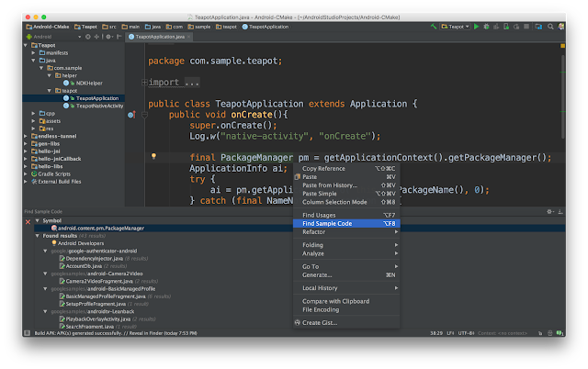Image resolution: width=588 pixels, height=369 pixels.
Task: Click the Create Gist GitHub icon
Action: pyautogui.click(x=298, y=322)
